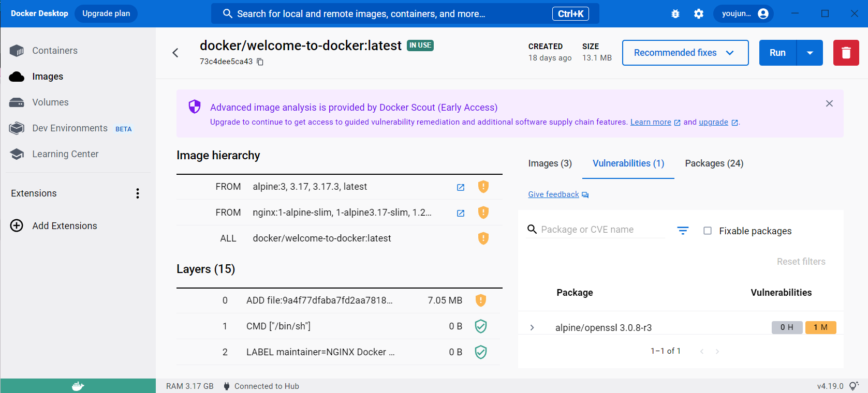The image size is (868, 393).
Task: Enable the Fixable packages checkbox
Action: point(708,231)
